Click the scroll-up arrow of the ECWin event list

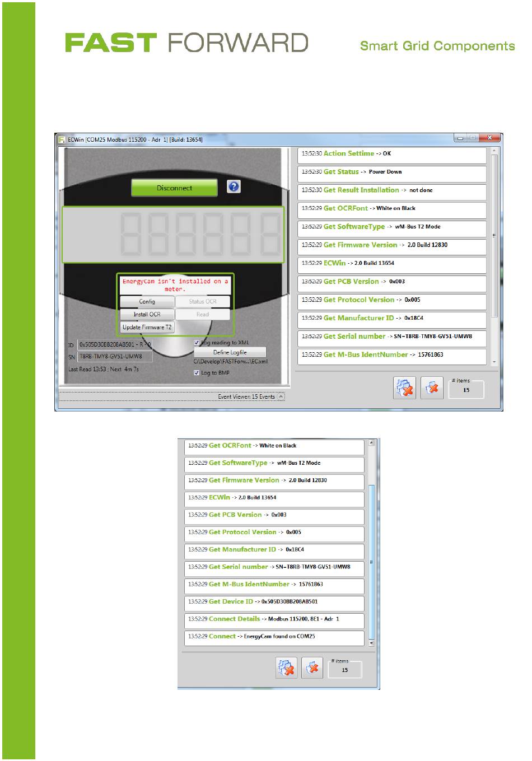coord(494,151)
